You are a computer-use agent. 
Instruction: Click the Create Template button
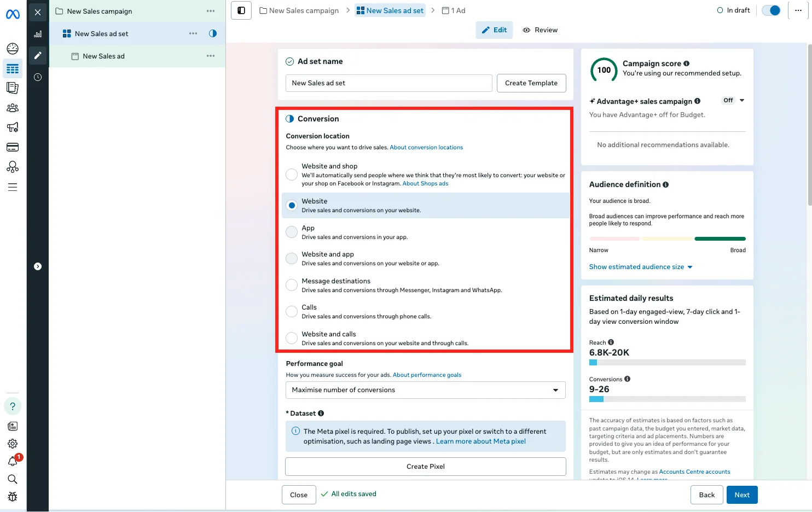(531, 83)
